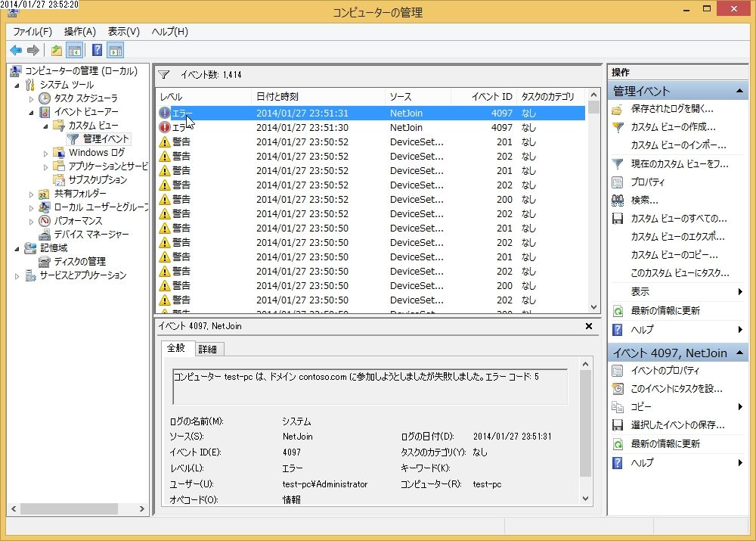
Task: Select the error row logged at 23:51:31
Action: point(371,113)
